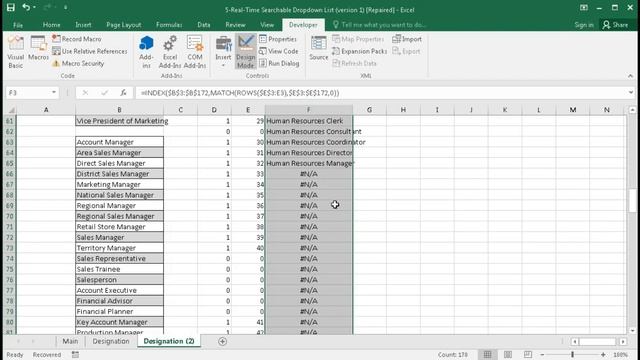Click Run Dialog
The image size is (640, 360).
pos(279,63)
